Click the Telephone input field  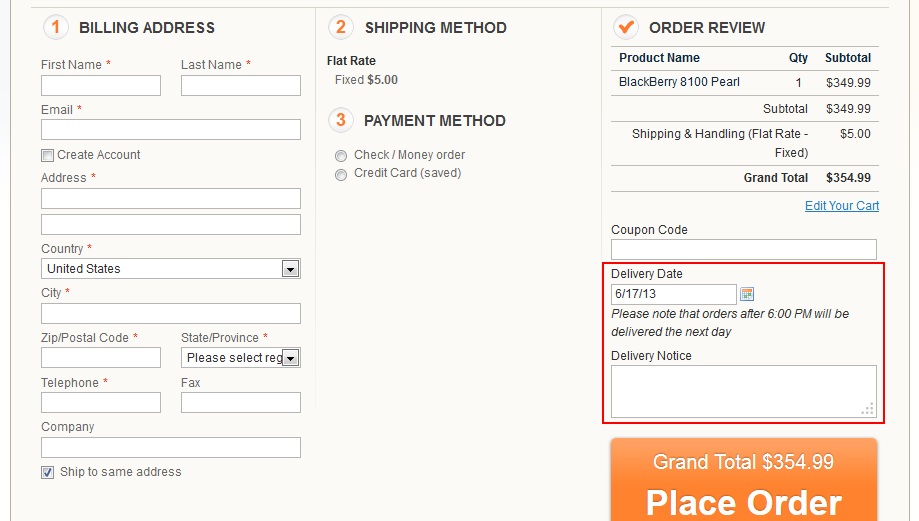pyautogui.click(x=101, y=403)
